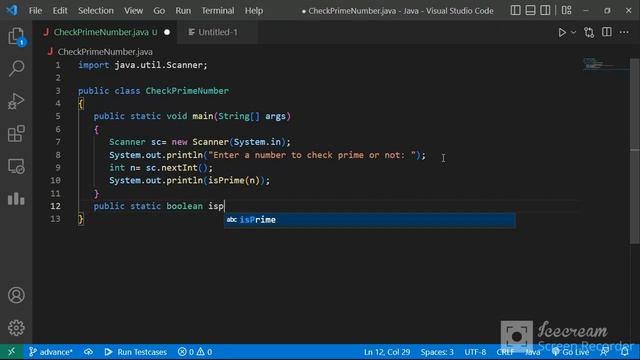Open the bar chart view in activity bar
640x360 pixels.
click(x=16, y=199)
